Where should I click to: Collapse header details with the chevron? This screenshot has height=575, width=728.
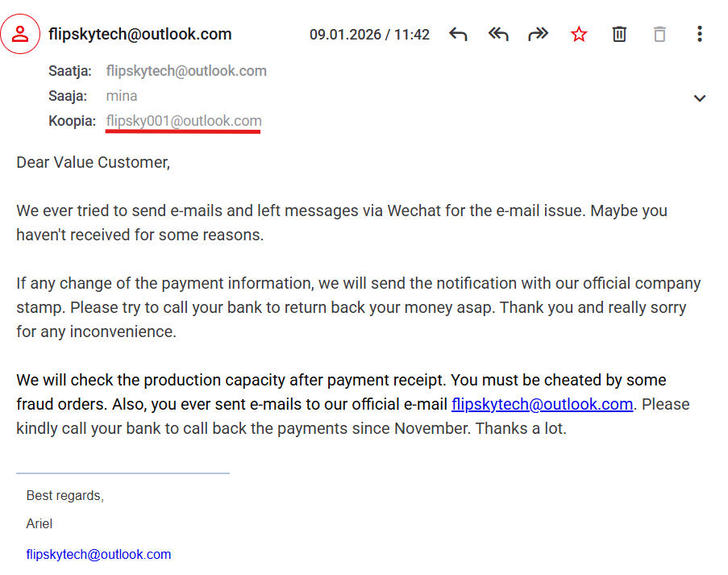pyautogui.click(x=699, y=98)
